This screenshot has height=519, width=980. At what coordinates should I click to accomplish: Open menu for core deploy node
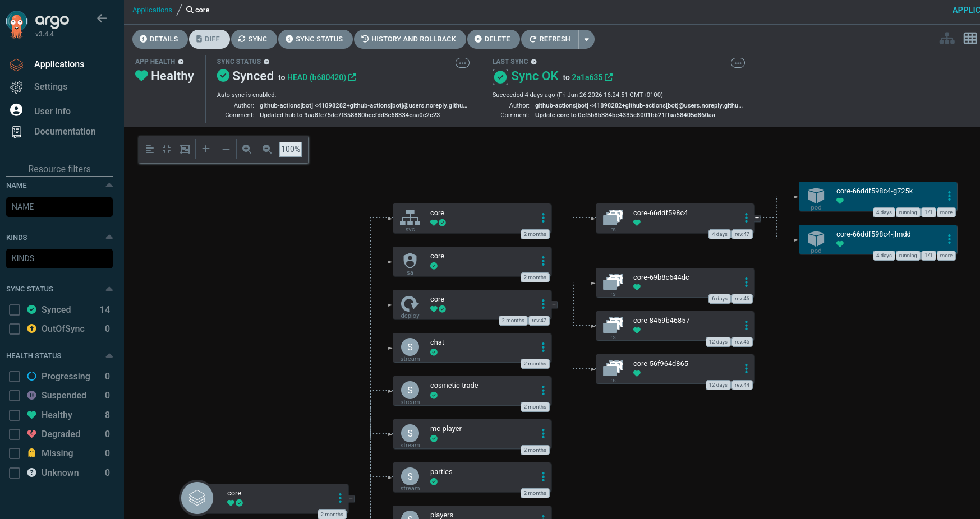click(543, 304)
